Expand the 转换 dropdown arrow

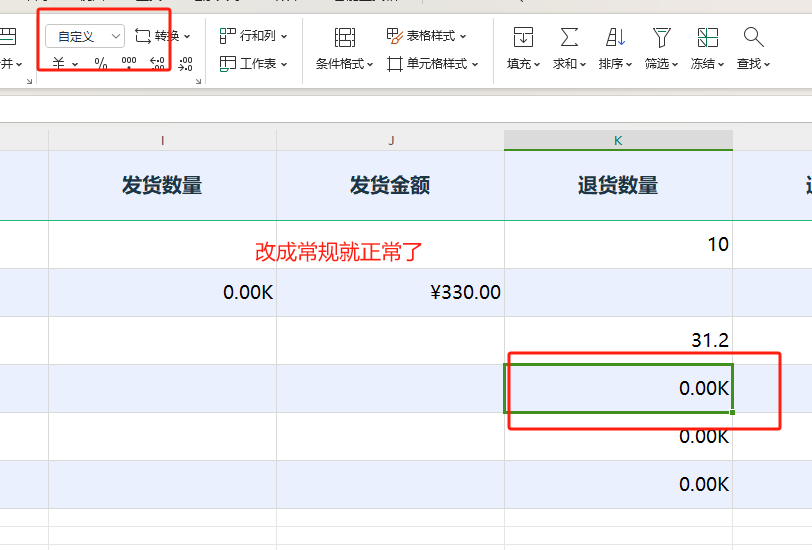(x=187, y=36)
